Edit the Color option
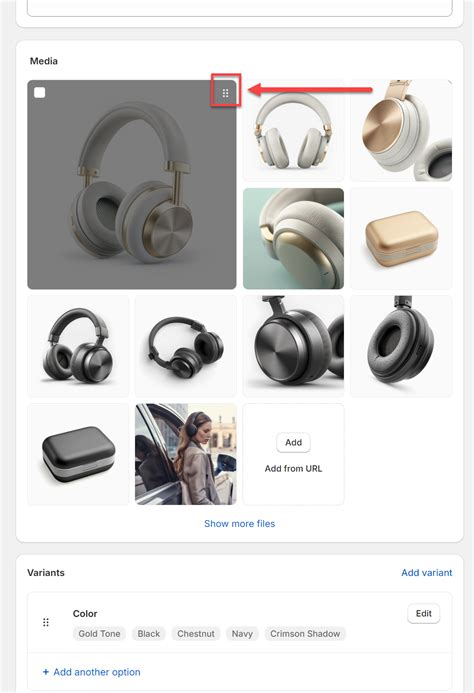Image resolution: width=474 pixels, height=693 pixels. point(424,613)
